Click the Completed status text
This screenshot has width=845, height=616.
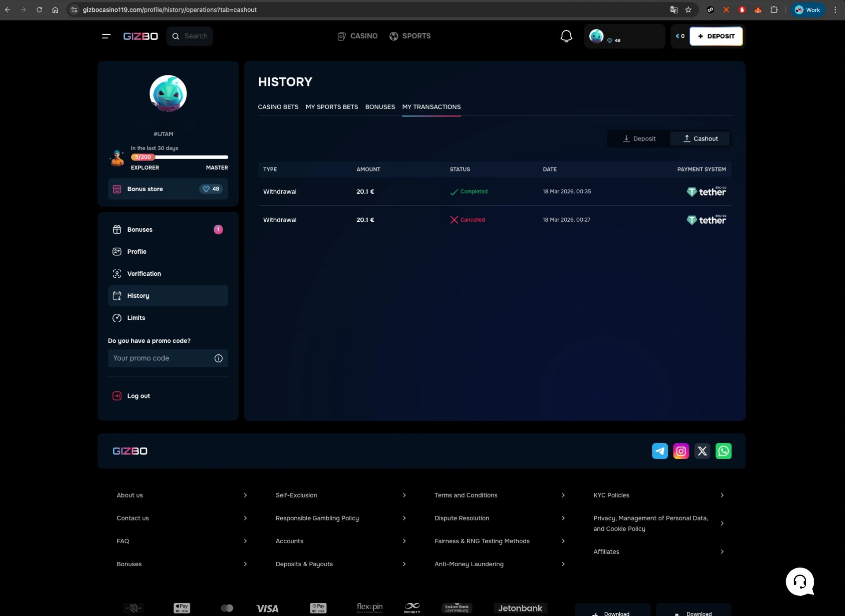pos(473,191)
